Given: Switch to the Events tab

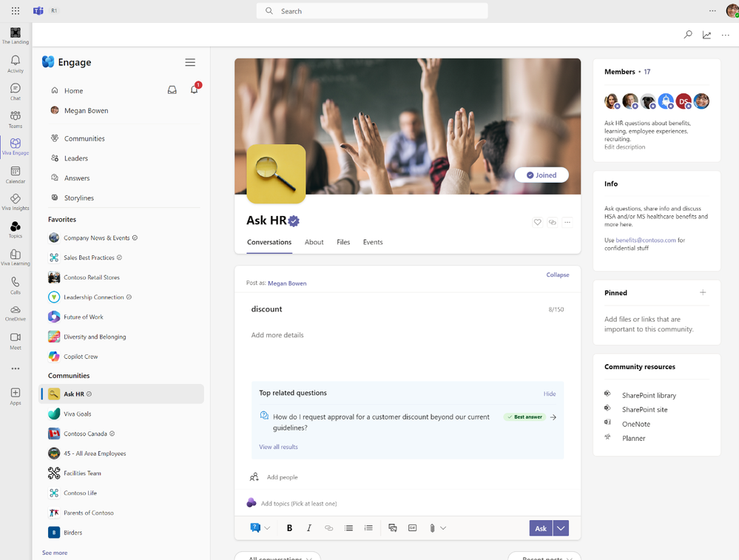Looking at the screenshot, I should pos(373,242).
